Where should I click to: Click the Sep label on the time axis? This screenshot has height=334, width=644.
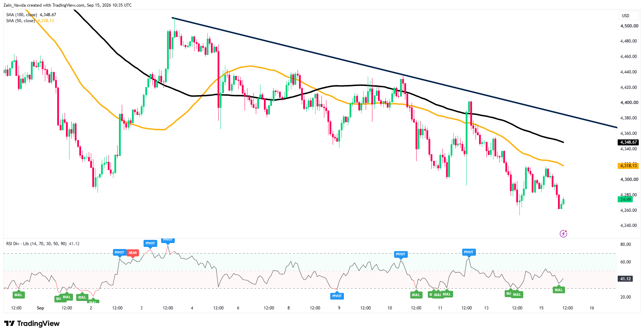pos(40,308)
